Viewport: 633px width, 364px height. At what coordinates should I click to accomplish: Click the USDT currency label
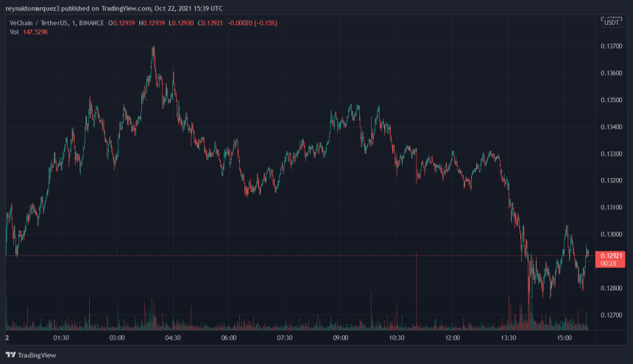611,23
